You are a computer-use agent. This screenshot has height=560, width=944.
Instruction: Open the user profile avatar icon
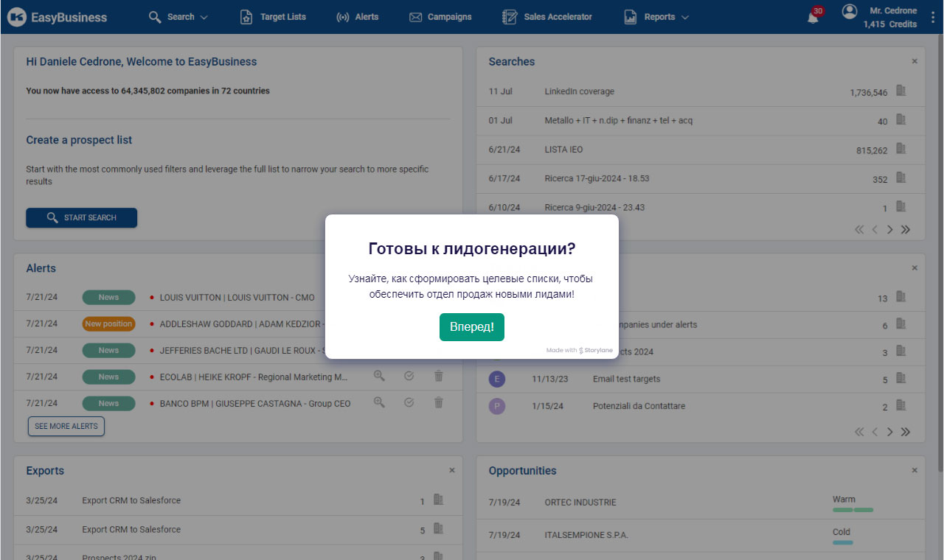click(x=850, y=12)
